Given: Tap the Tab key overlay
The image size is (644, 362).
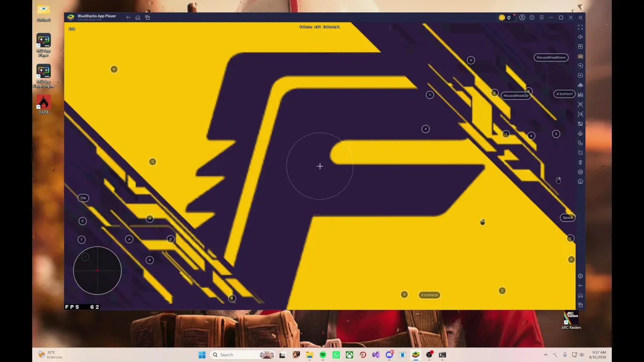Looking at the screenshot, I should tap(83, 198).
